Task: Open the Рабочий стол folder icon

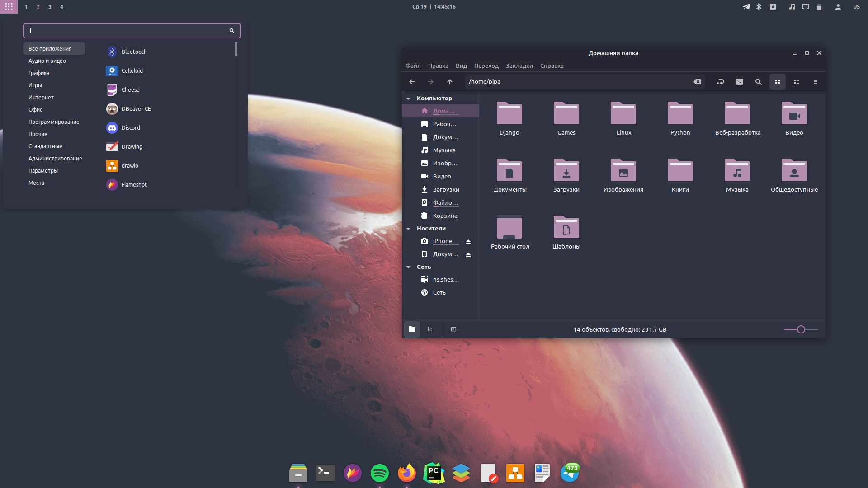Action: point(509,227)
